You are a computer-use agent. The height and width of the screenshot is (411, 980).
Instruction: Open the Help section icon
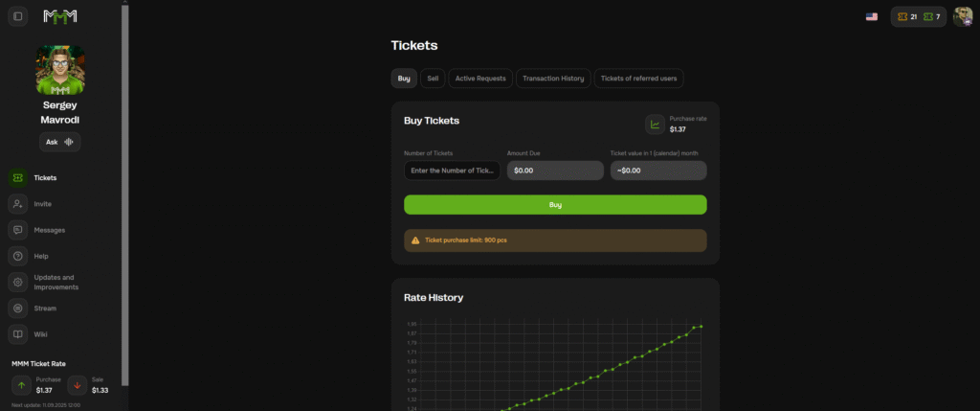[18, 256]
